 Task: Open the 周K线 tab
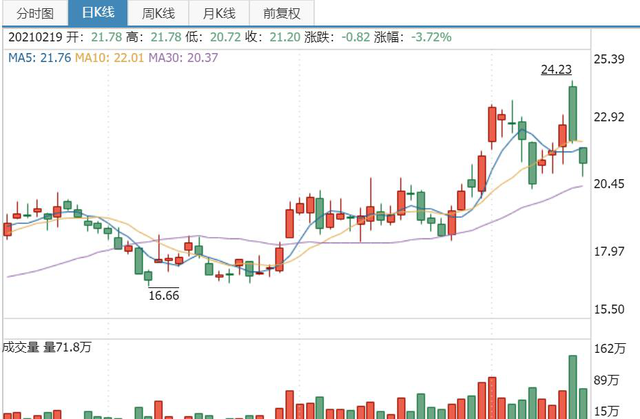[x=158, y=13]
